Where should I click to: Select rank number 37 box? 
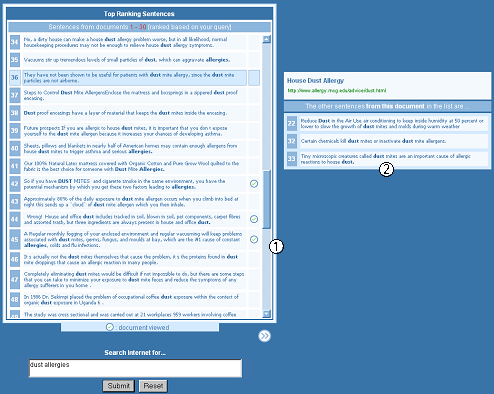15,95
